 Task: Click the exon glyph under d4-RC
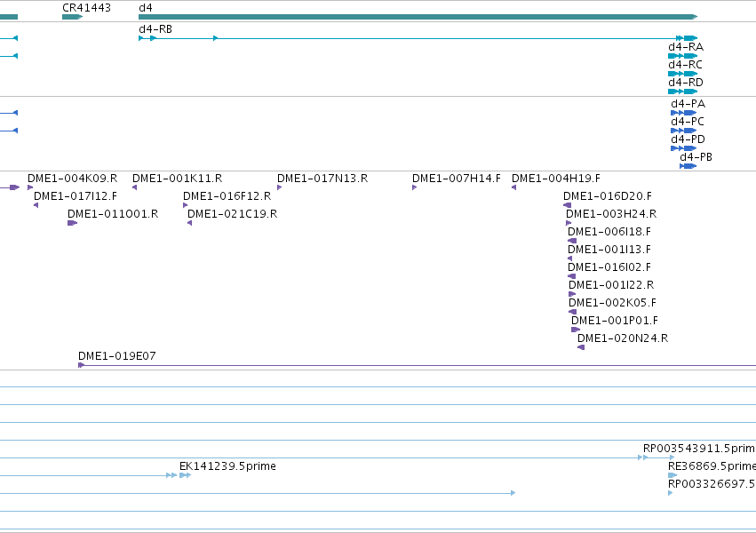(x=683, y=74)
